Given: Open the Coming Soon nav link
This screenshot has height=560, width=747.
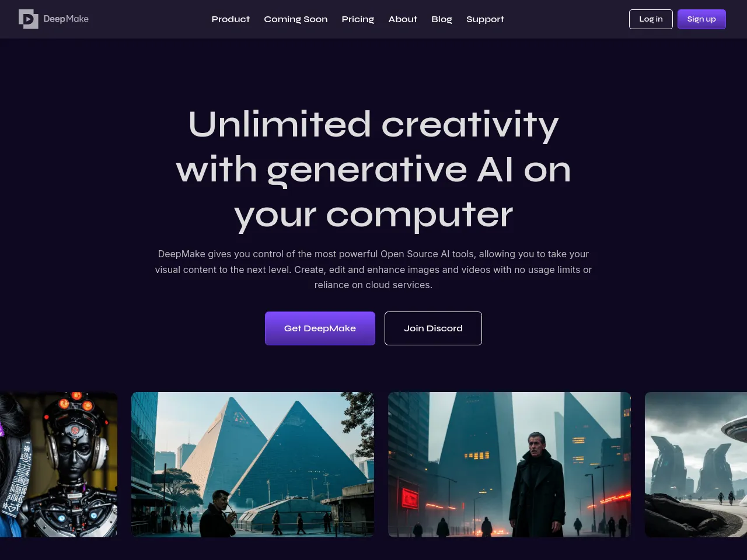Looking at the screenshot, I should click(295, 19).
